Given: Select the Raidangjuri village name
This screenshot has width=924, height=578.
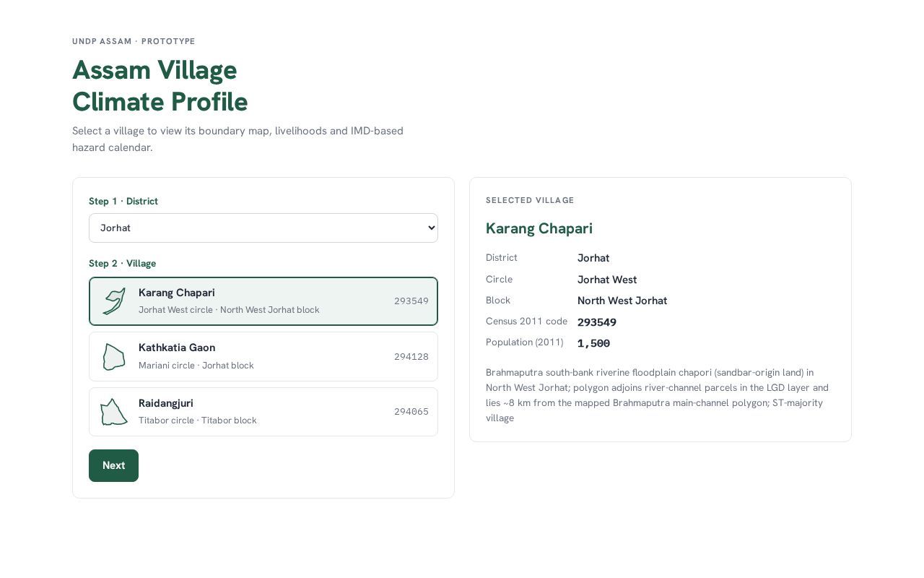Looking at the screenshot, I should click(166, 403).
